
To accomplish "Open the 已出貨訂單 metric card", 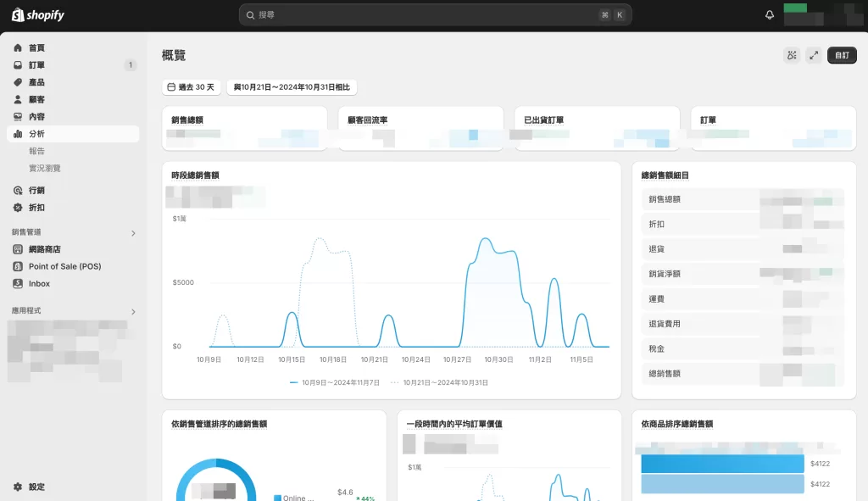I will pyautogui.click(x=598, y=128).
